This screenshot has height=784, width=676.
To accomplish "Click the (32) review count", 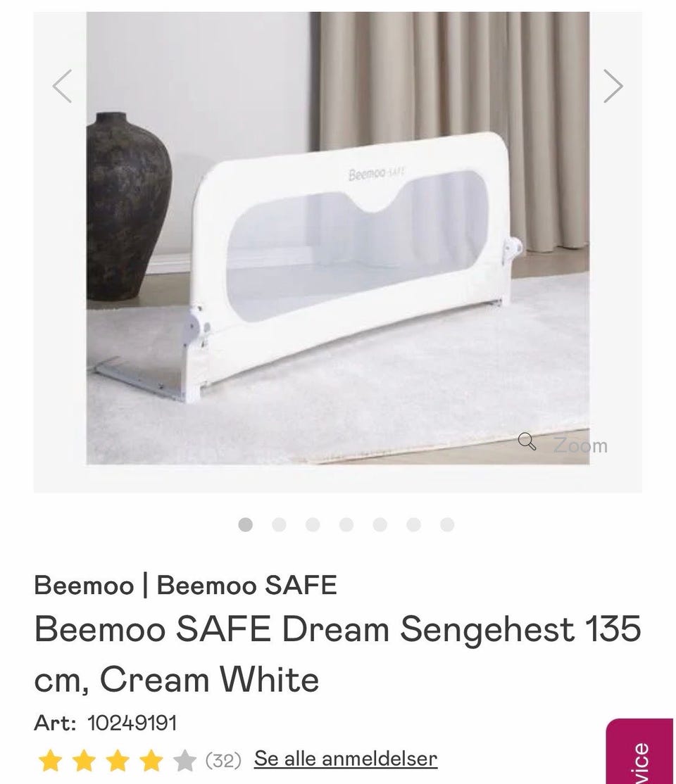I will (x=223, y=761).
